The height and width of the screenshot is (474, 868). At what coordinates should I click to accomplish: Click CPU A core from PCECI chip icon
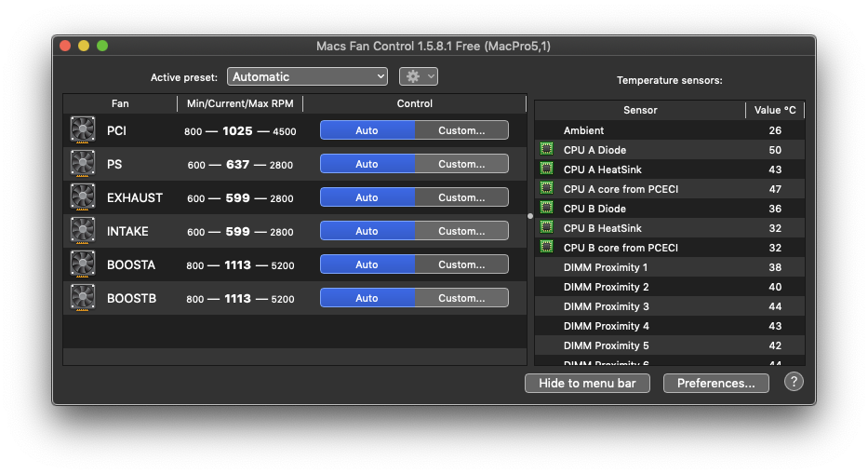coord(546,188)
